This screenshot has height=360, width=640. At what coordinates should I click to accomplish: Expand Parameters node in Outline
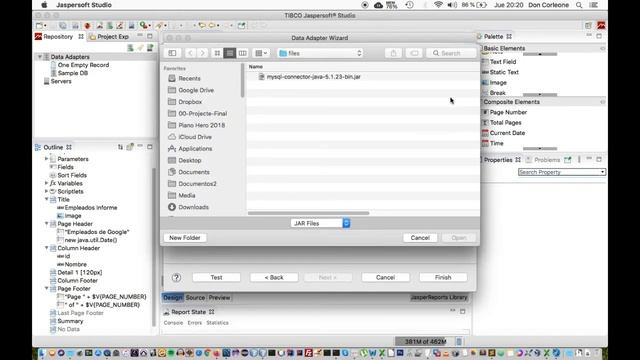point(47,159)
